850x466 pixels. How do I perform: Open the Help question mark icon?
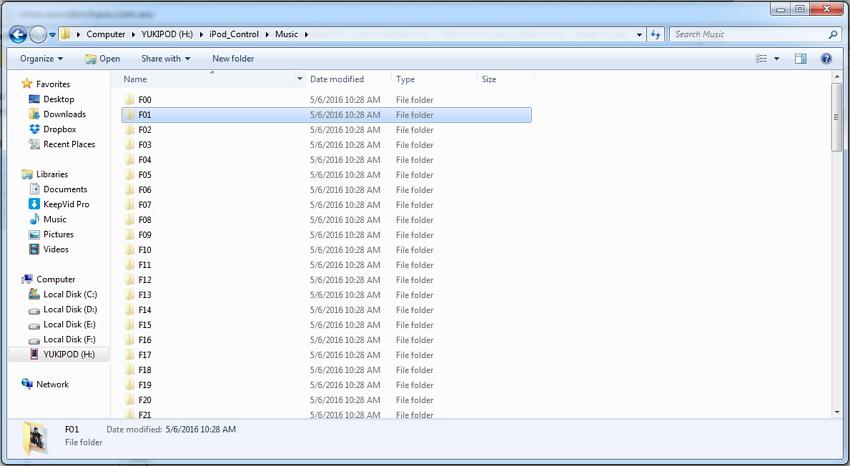pos(827,59)
